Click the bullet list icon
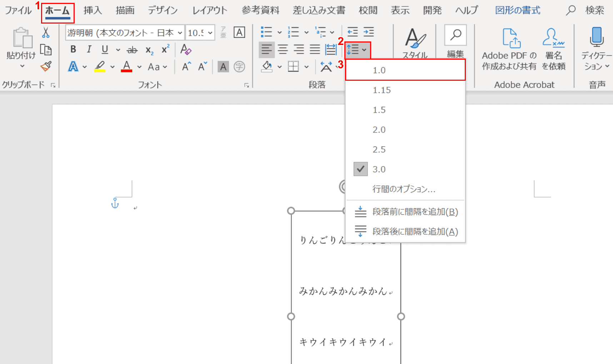The height and width of the screenshot is (364, 613). [266, 32]
